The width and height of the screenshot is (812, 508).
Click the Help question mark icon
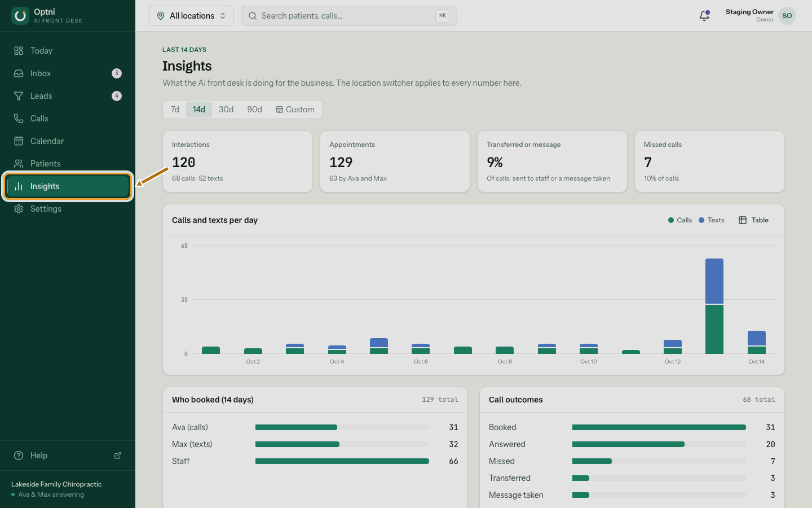[19, 456]
